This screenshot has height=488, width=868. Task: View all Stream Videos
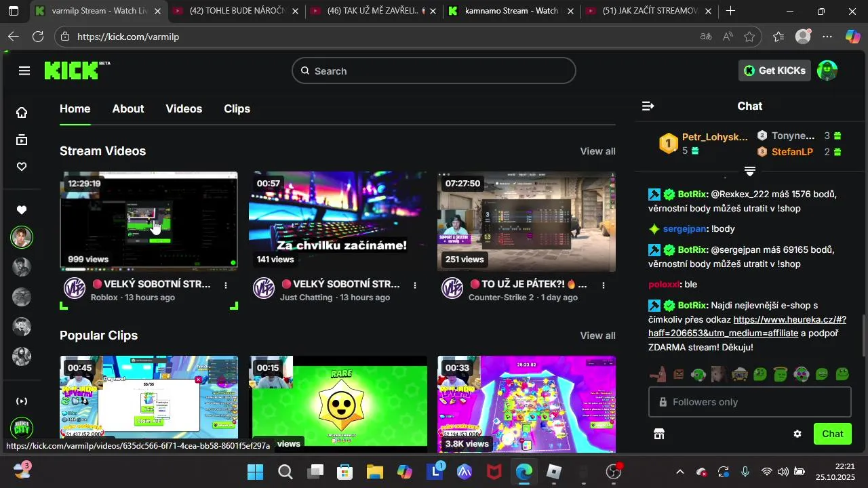pyautogui.click(x=597, y=151)
